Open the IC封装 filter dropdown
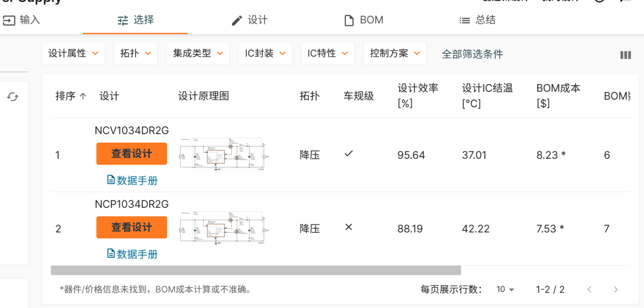Viewport: 644px width, 308px height. [265, 54]
